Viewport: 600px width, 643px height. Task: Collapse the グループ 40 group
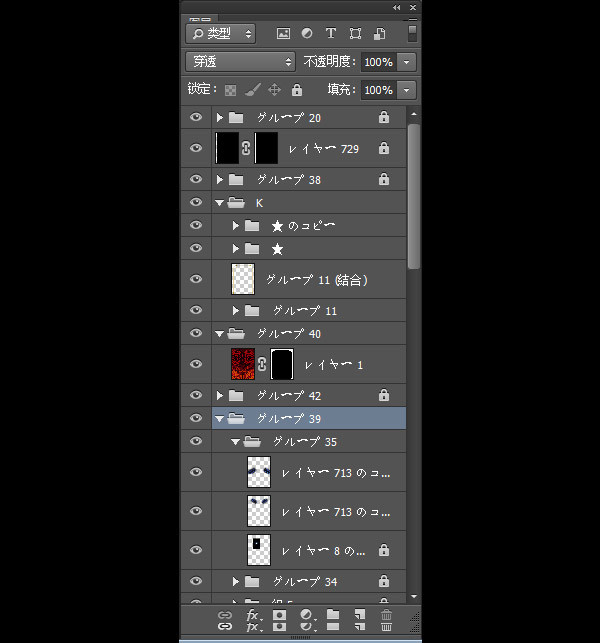click(x=219, y=334)
